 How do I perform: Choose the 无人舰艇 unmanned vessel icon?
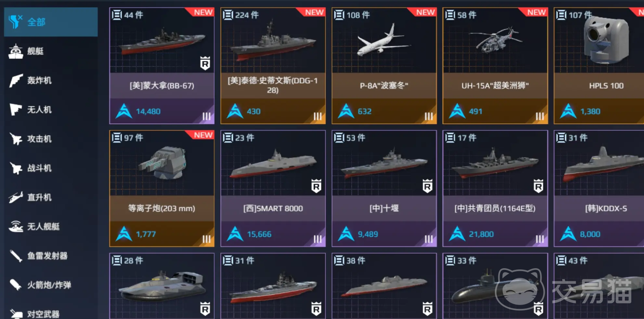coord(16,227)
